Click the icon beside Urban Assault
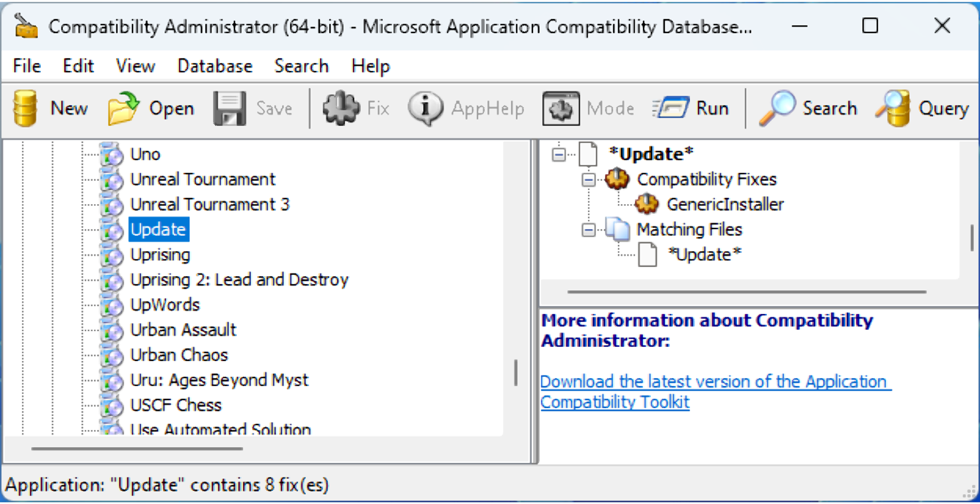This screenshot has width=980, height=504. [111, 330]
